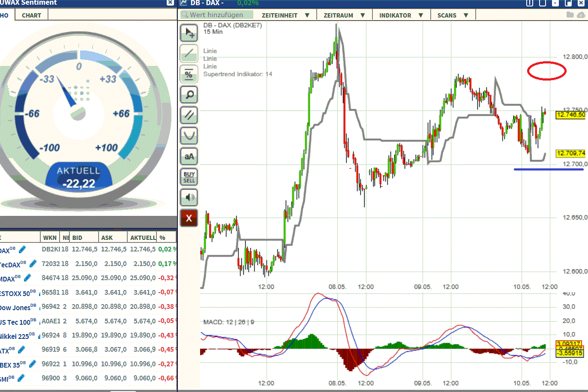The height and width of the screenshot is (392, 588).
Task: Choose the parallel lines drawing tool
Action: tap(189, 115)
